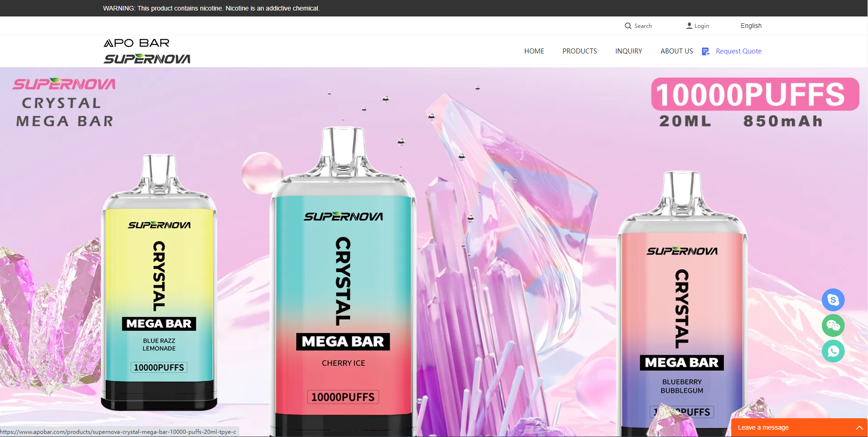Click the Login user icon

point(689,26)
